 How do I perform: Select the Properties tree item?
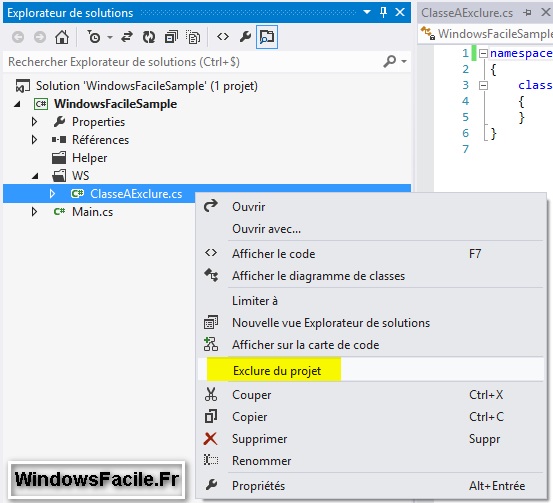98,122
